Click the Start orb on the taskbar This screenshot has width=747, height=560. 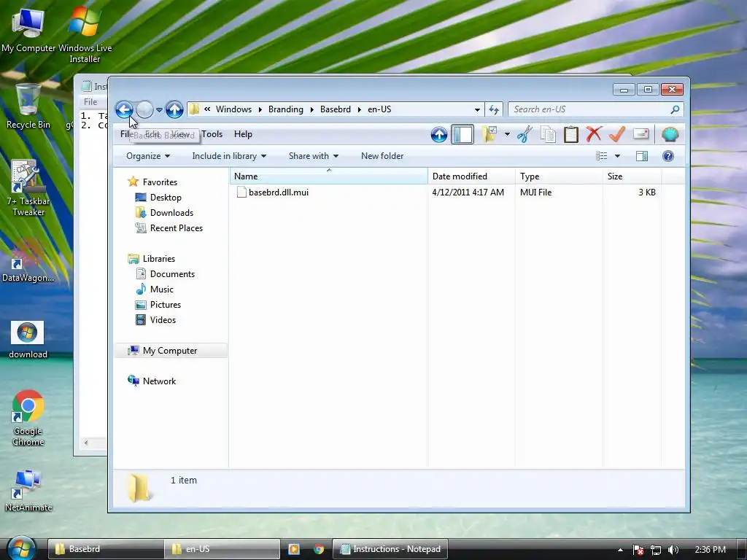(x=21, y=548)
